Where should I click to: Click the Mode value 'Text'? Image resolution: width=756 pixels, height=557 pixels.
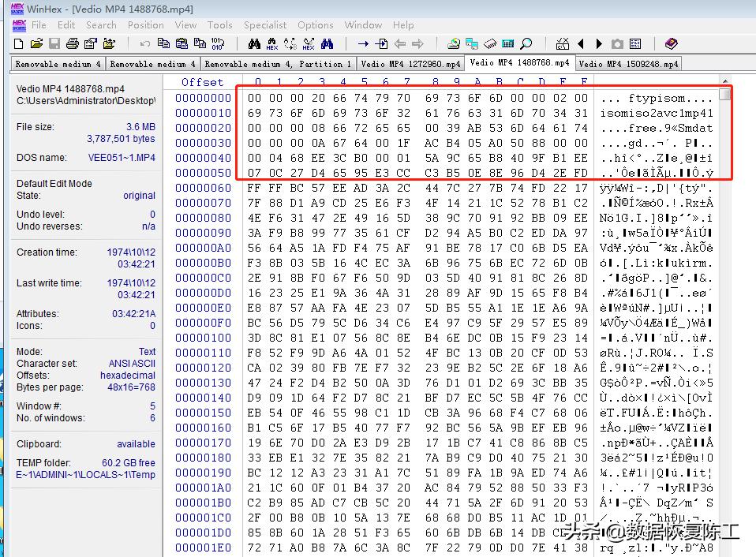point(147,352)
